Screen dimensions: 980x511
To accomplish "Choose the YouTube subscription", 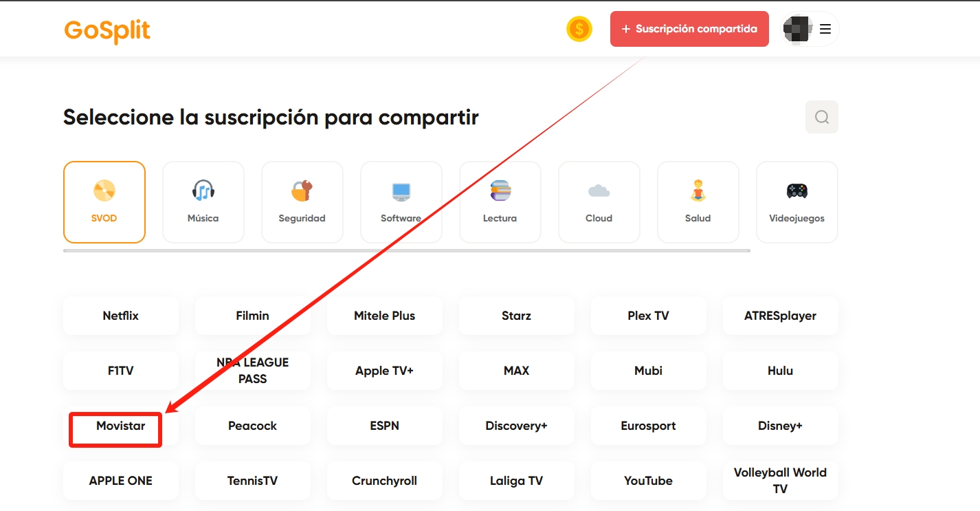I will 649,481.
